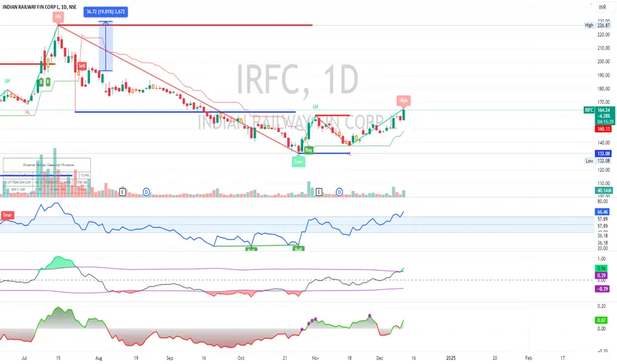Click the 'Sep' date on time axis
The width and height of the screenshot is (617, 364).
point(169,358)
